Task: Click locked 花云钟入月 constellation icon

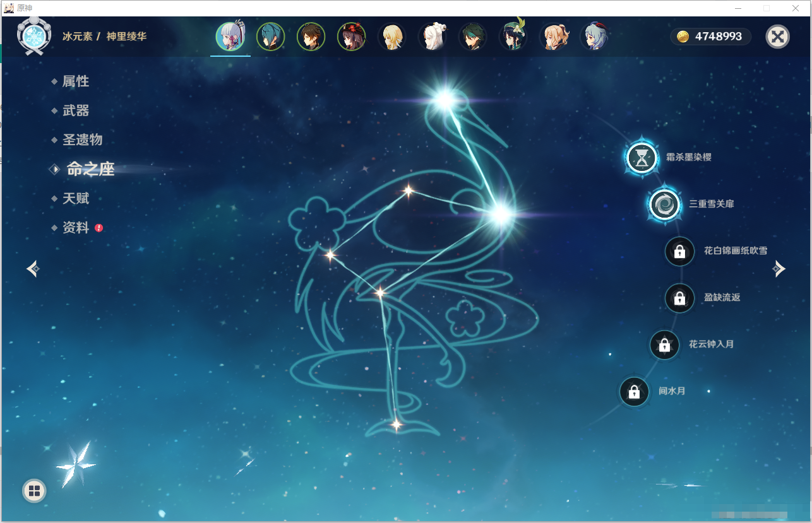Action: click(664, 344)
